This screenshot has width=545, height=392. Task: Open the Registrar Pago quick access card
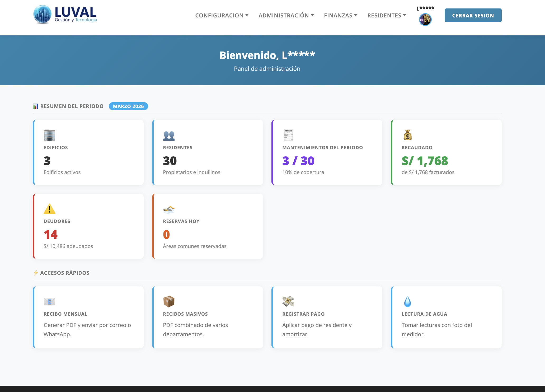pyautogui.click(x=327, y=317)
